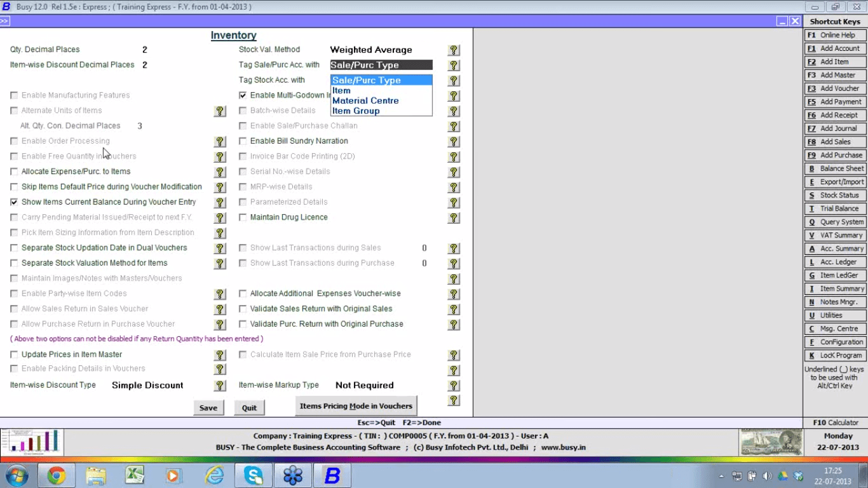Open Stock Status shortcut
The height and width of the screenshot is (488, 868).
coord(835,195)
